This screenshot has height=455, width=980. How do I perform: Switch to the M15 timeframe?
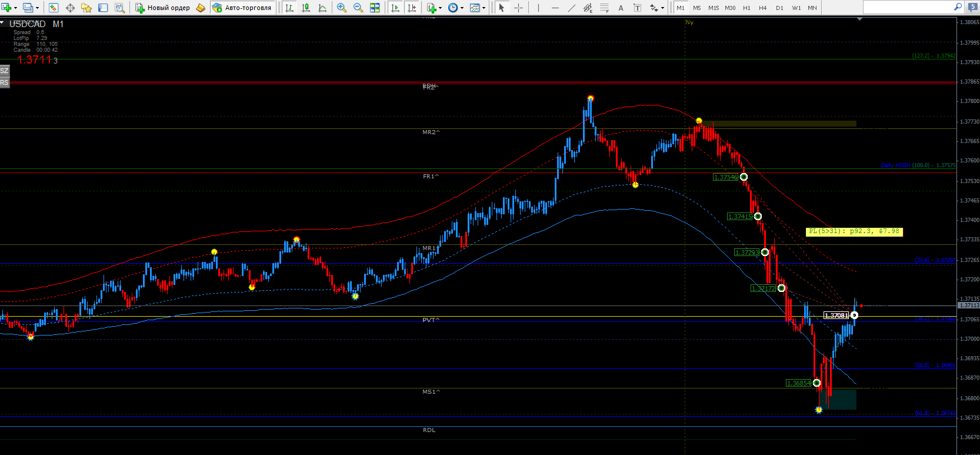(x=714, y=8)
